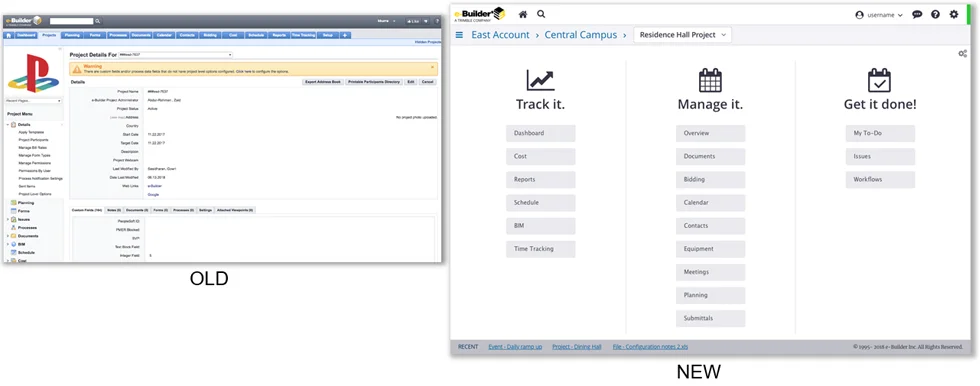Expand the username dropdown menu
980x386 pixels.
point(900,15)
